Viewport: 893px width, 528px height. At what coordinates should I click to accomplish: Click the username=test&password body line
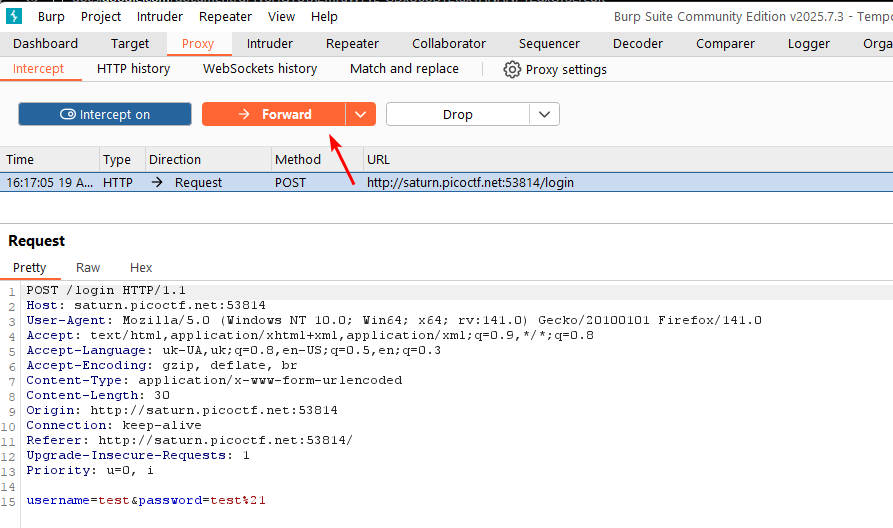point(146,500)
